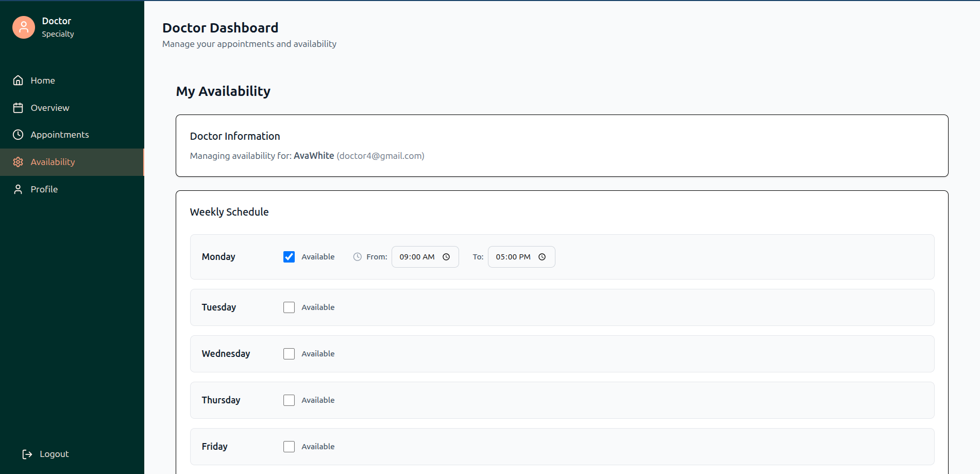Click the Tuesday day label
980x474 pixels.
(x=219, y=307)
